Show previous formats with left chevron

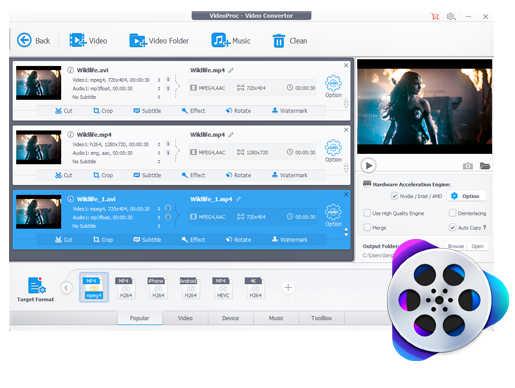tap(66, 287)
